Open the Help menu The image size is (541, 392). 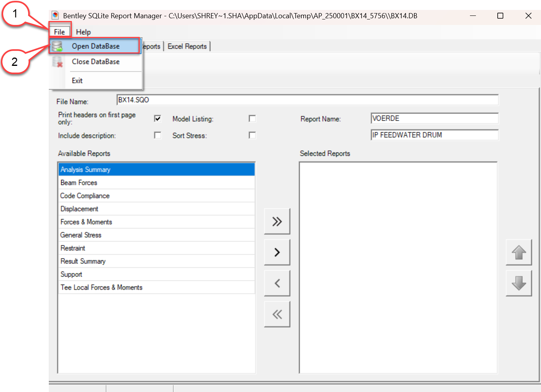[x=83, y=32]
